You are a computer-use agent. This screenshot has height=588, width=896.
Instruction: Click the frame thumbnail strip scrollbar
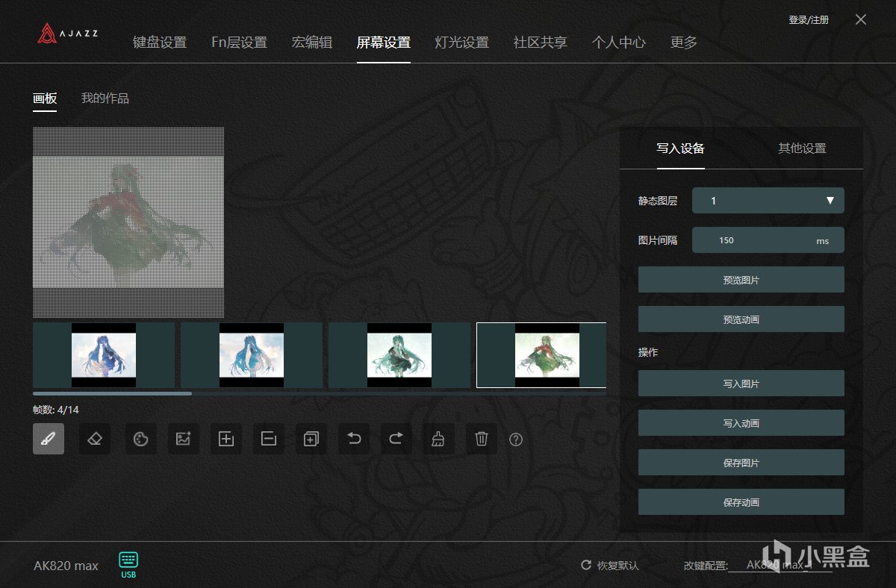[112, 393]
